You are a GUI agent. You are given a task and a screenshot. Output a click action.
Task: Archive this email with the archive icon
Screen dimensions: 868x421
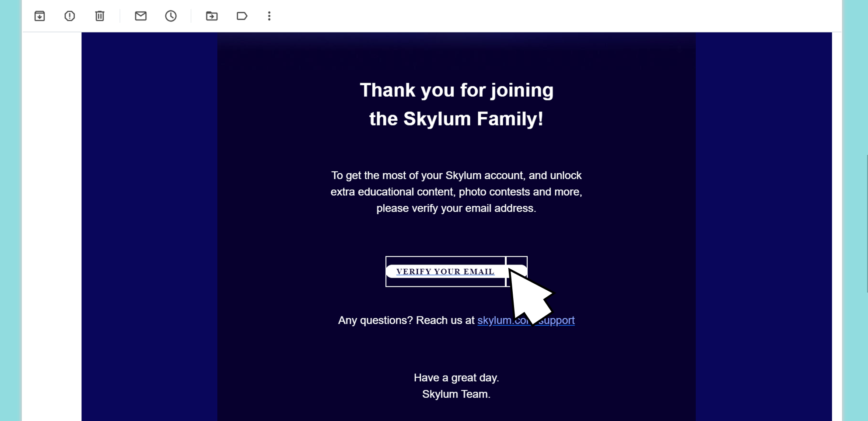coord(40,16)
